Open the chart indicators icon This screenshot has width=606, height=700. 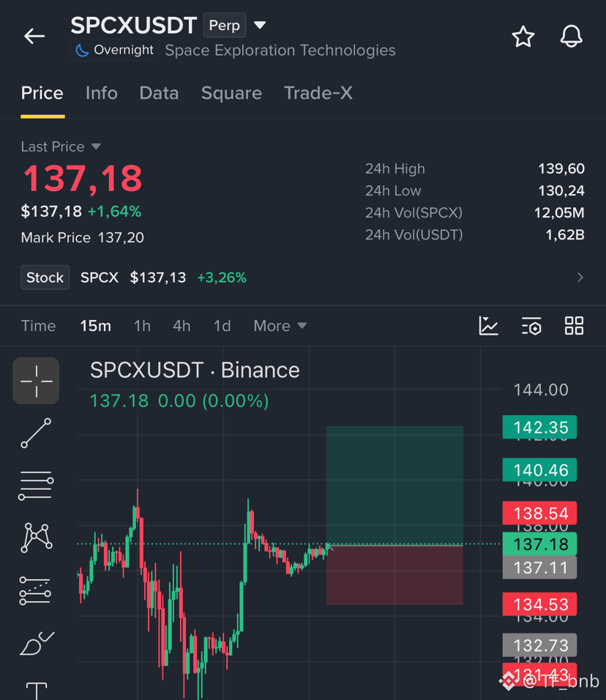click(489, 325)
